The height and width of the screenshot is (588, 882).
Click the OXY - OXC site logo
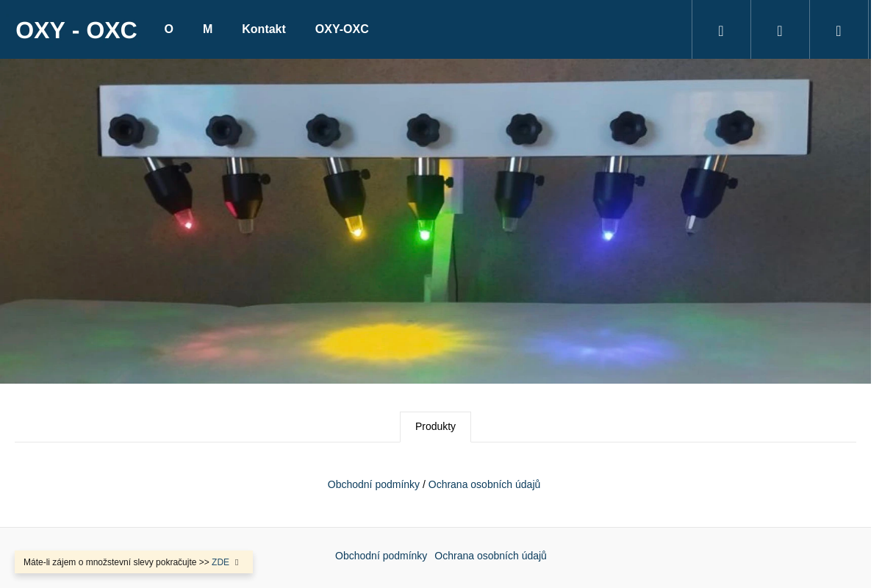coord(76,30)
